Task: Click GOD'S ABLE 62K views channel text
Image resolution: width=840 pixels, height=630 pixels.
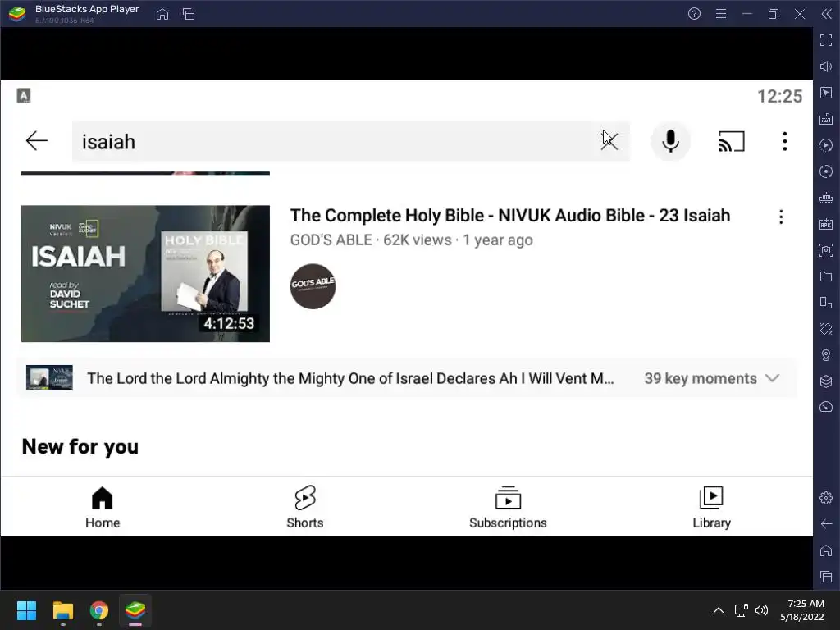Action: 412,240
